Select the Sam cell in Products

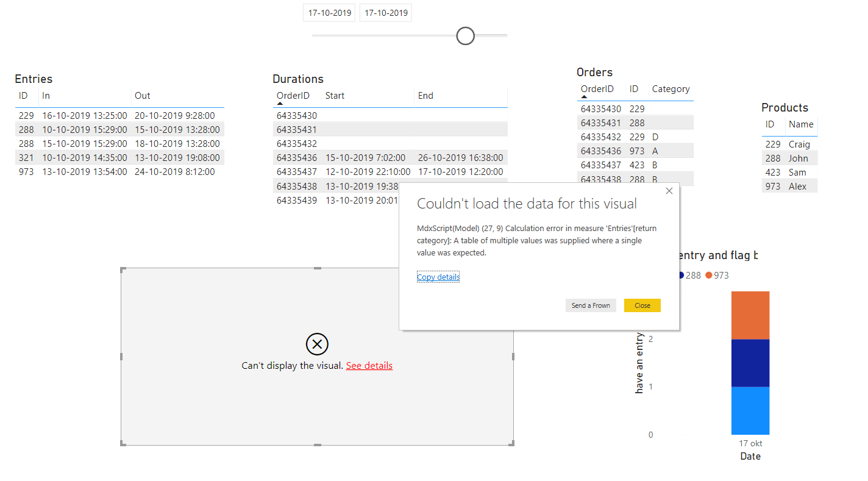pos(797,173)
